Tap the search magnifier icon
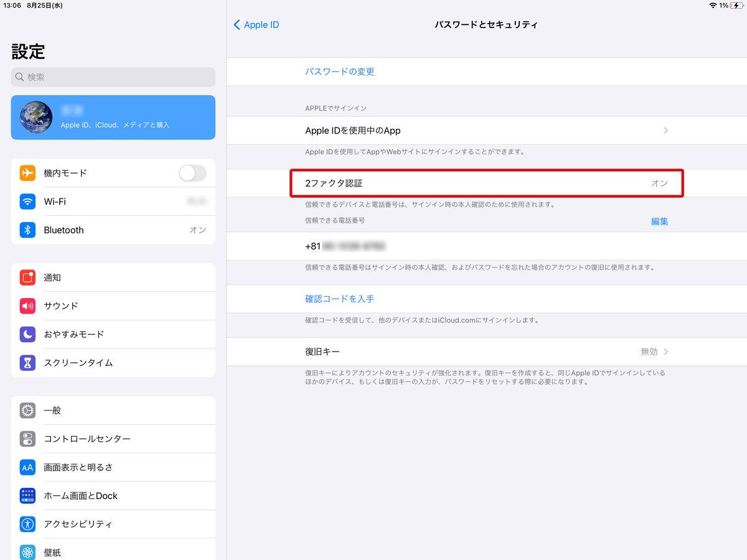The width and height of the screenshot is (747, 560). pyautogui.click(x=20, y=77)
